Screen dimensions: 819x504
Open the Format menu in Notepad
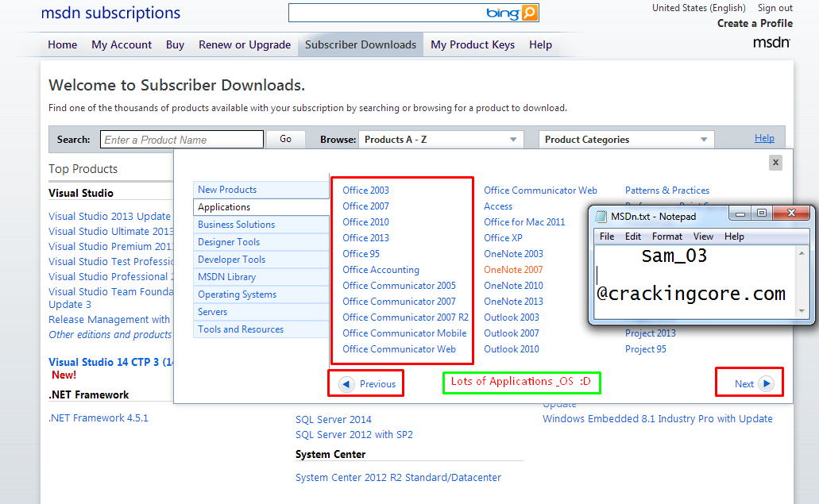pyautogui.click(x=667, y=237)
